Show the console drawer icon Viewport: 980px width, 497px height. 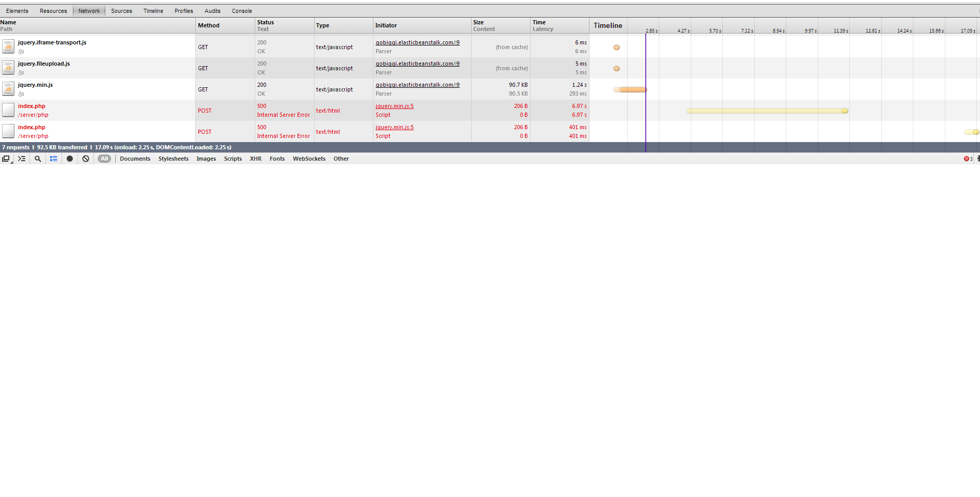click(22, 159)
